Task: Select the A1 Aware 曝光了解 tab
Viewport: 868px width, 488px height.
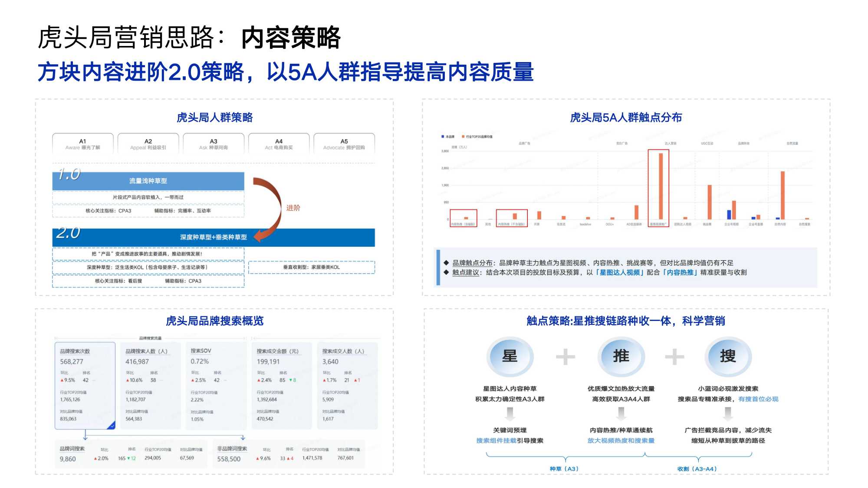Action: [82, 144]
